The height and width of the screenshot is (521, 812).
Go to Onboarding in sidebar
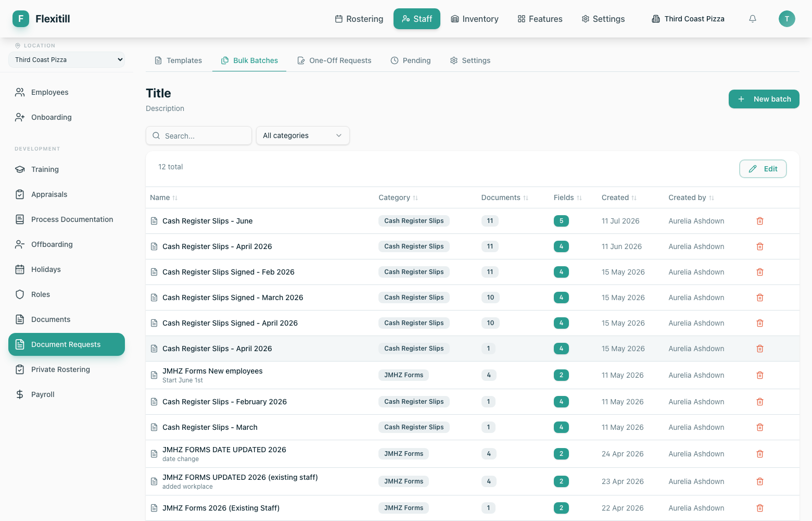point(67,117)
